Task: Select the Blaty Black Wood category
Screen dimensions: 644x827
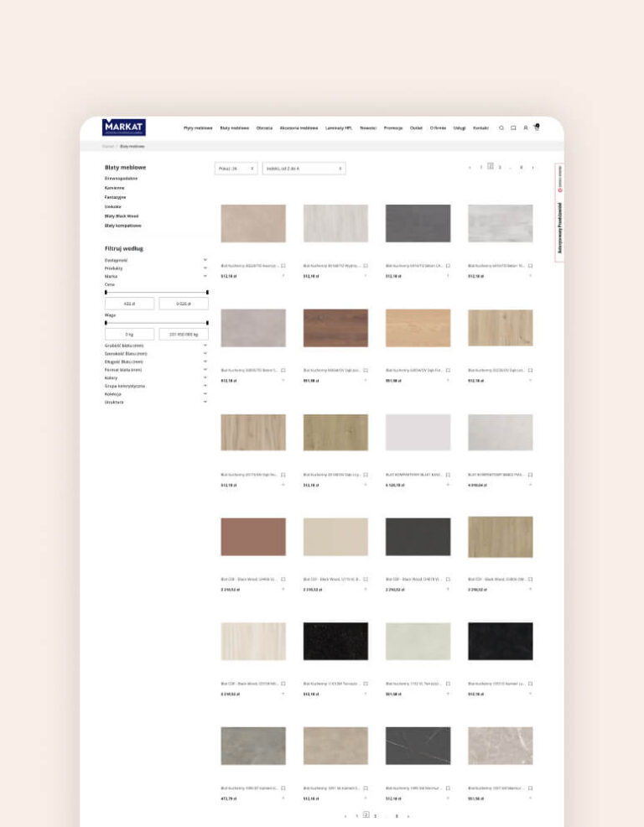Action: click(x=122, y=216)
